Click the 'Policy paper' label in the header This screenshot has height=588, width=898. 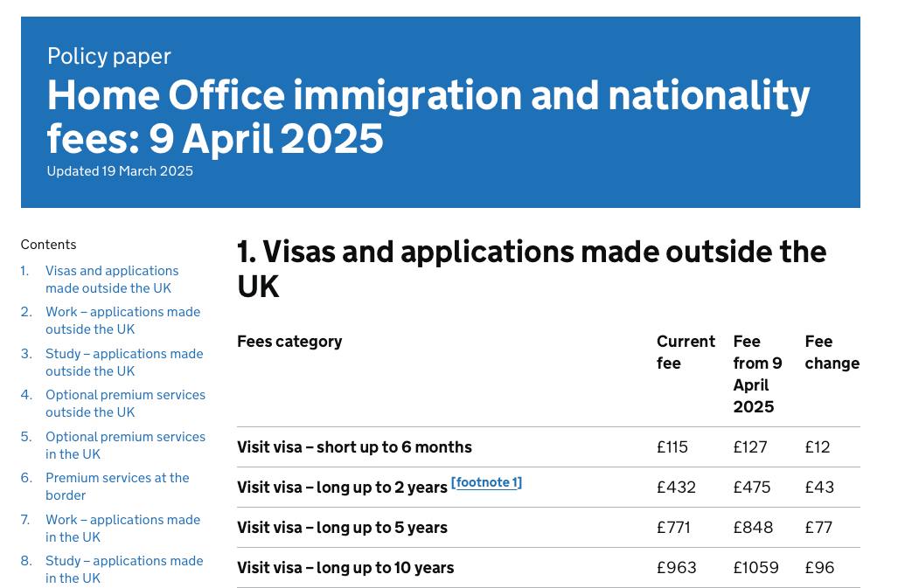[x=109, y=56]
